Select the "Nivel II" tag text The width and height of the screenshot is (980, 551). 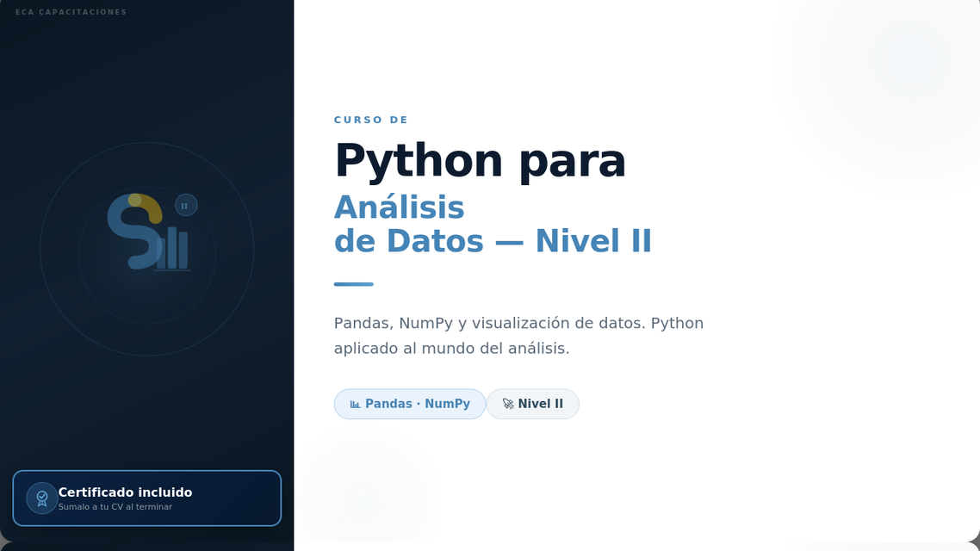point(540,404)
